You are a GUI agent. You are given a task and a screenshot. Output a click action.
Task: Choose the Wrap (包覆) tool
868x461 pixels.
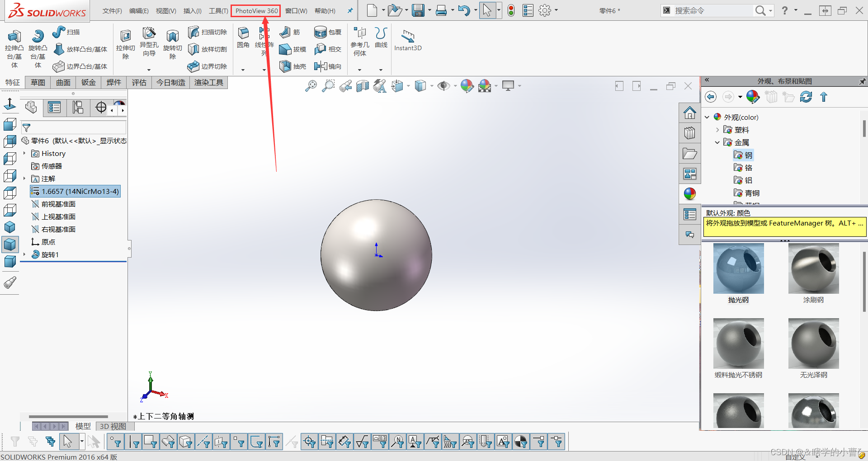[x=328, y=32]
